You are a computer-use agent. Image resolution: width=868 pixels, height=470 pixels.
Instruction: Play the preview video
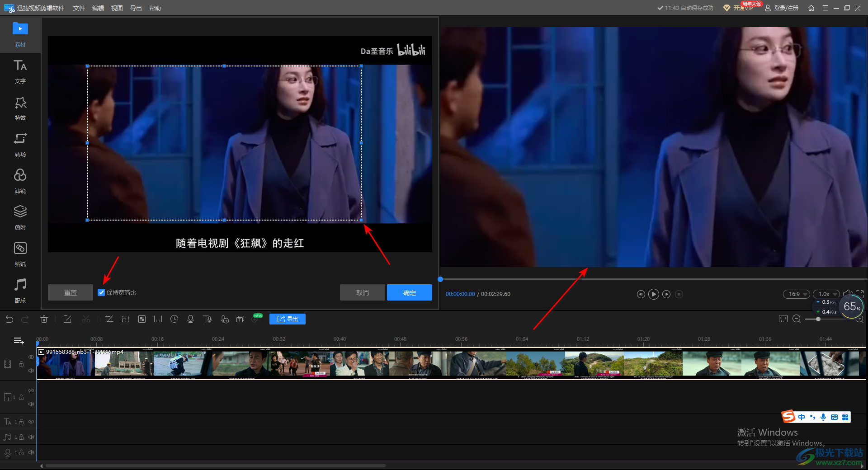pyautogui.click(x=654, y=294)
